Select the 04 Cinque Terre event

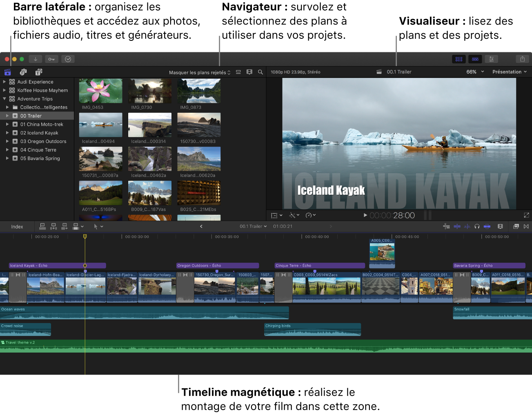tap(37, 150)
